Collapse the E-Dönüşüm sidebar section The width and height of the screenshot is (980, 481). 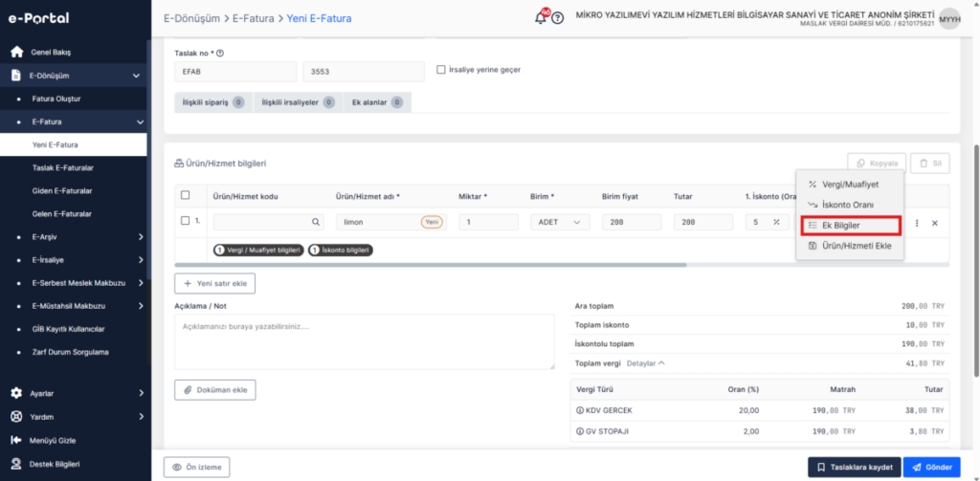coord(136,76)
